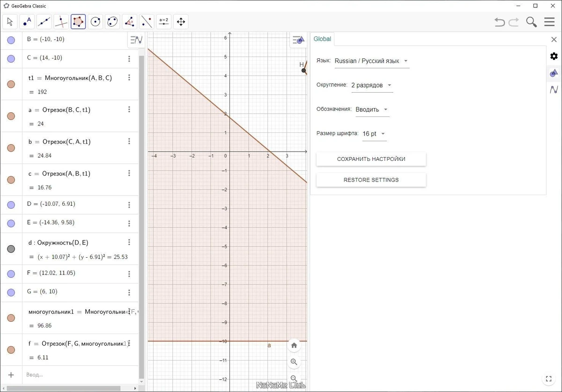Toggle visibility of circle d

tap(11, 249)
